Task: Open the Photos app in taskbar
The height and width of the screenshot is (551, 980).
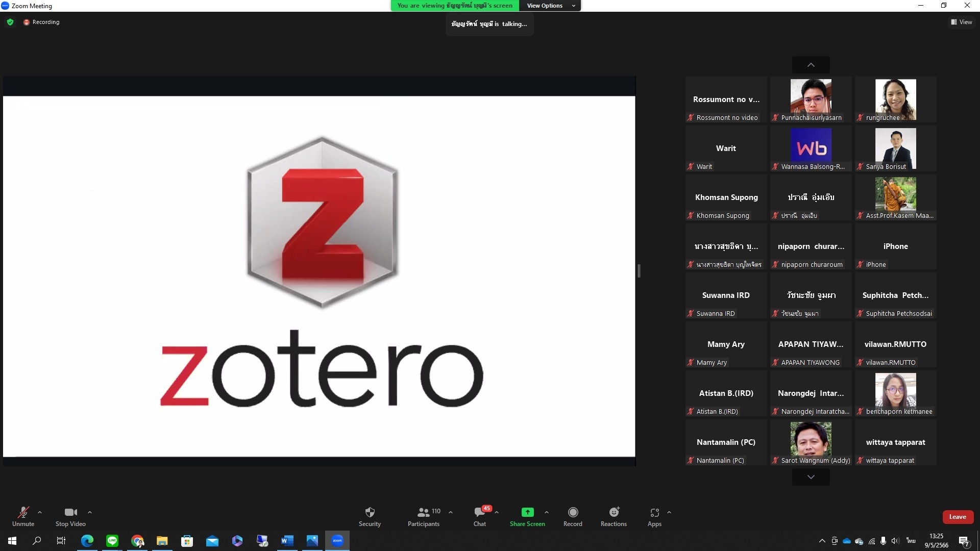Action: 312,541
